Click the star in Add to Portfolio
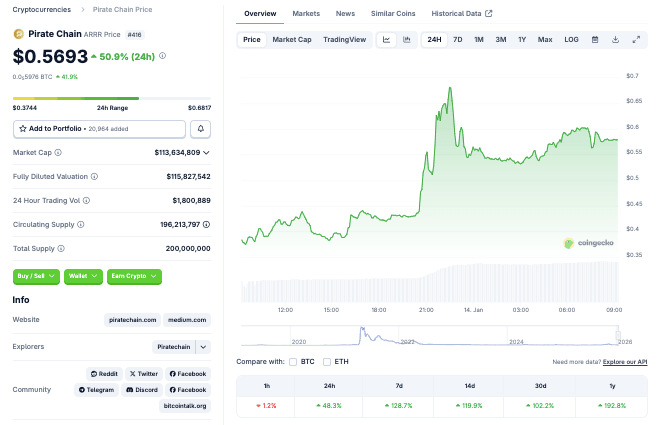The image size is (665, 425). (23, 129)
